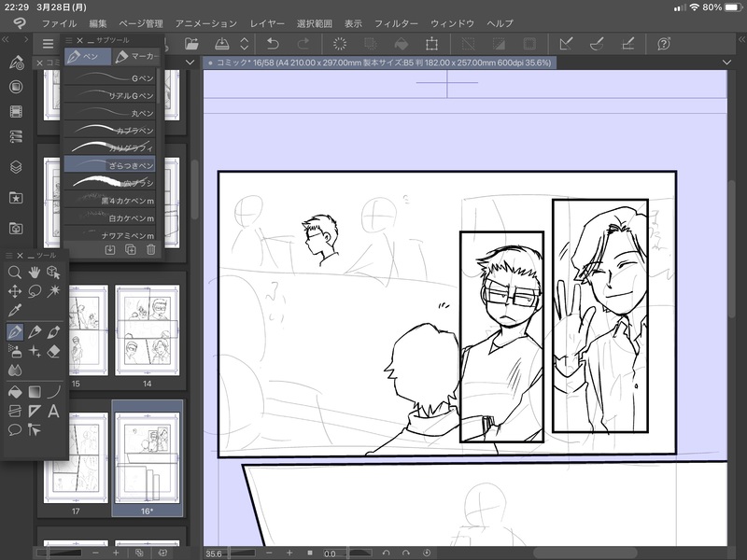Select the Correct line tool

coord(34,430)
